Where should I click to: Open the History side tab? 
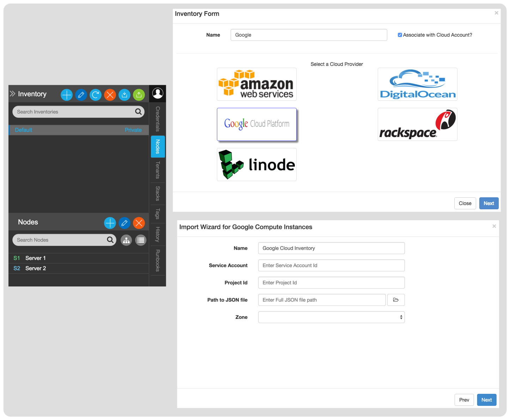(x=158, y=234)
